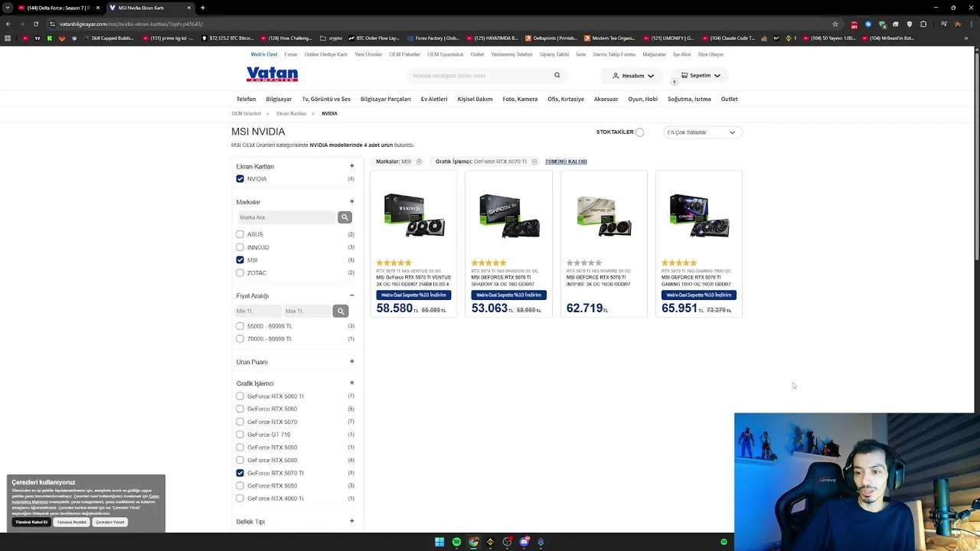Viewport: 980px width, 551px height.
Task: Click the Min TL price input field
Action: click(x=257, y=311)
